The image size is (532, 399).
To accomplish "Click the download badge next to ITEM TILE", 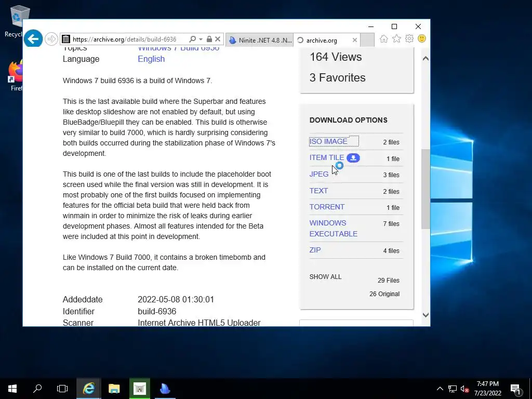I will click(353, 158).
